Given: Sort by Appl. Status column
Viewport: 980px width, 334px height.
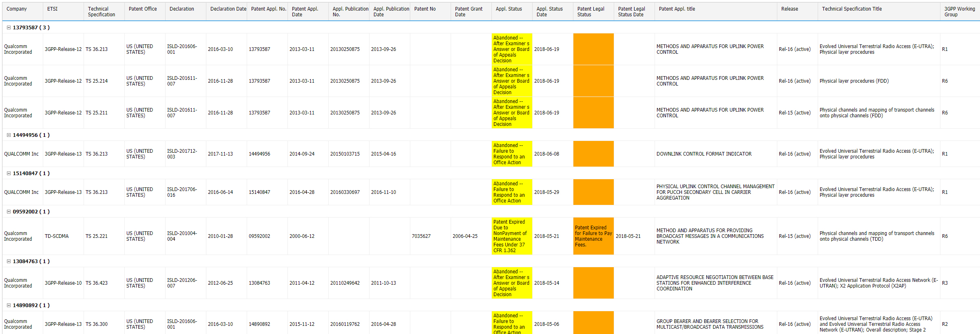Looking at the screenshot, I should point(512,11).
